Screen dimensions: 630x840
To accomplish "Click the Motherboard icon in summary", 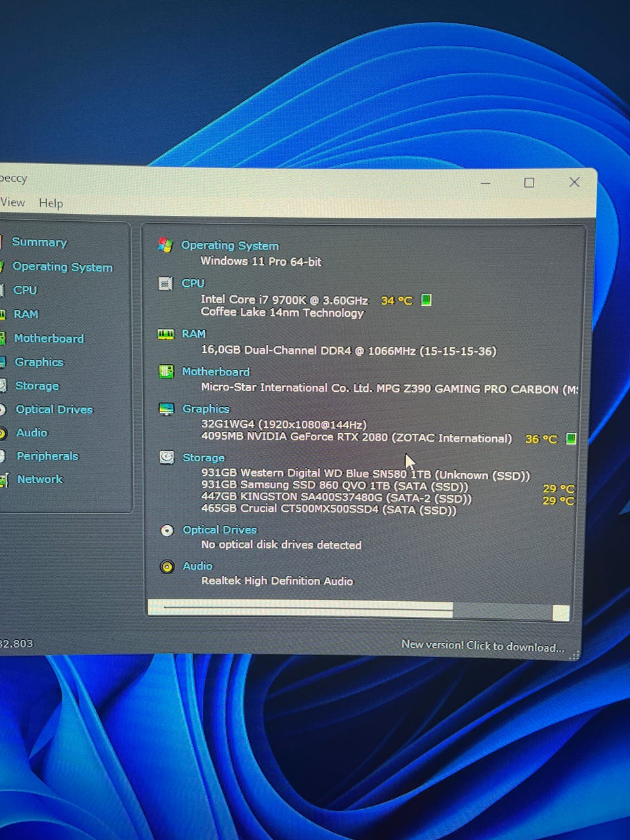I will tap(167, 371).
